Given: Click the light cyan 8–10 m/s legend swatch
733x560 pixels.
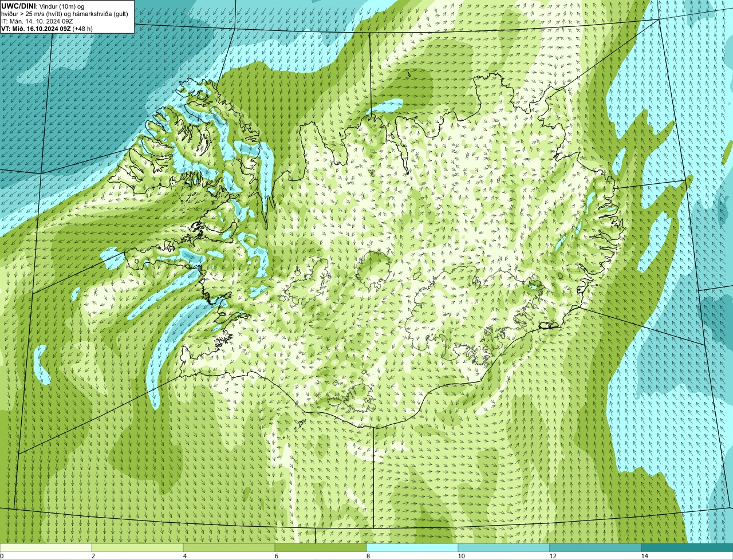Looking at the screenshot, I should [412, 547].
